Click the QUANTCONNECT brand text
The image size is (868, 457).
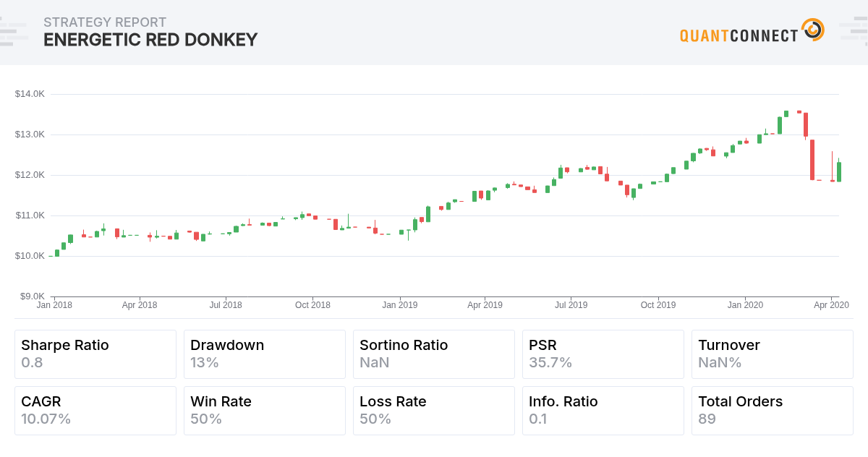point(739,35)
